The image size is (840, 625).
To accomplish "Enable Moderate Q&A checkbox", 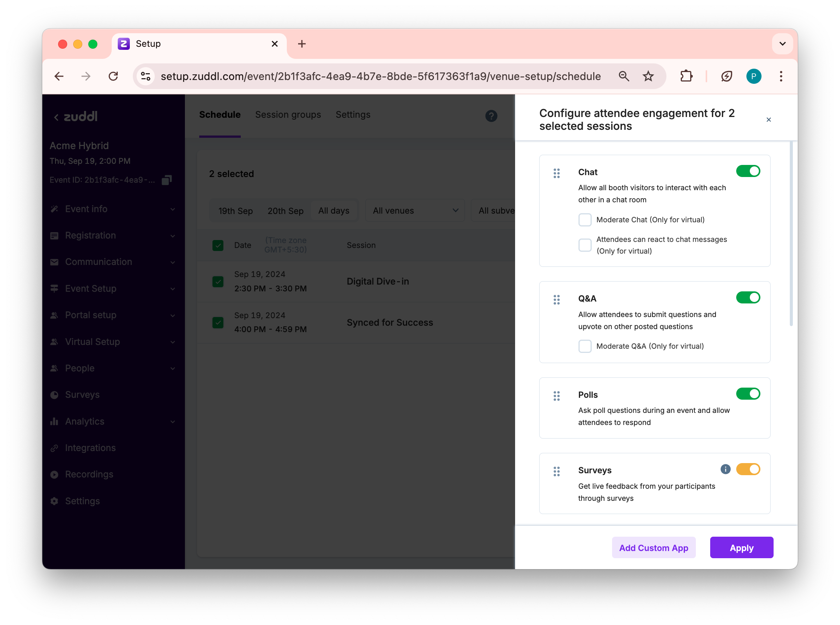I will click(x=585, y=346).
